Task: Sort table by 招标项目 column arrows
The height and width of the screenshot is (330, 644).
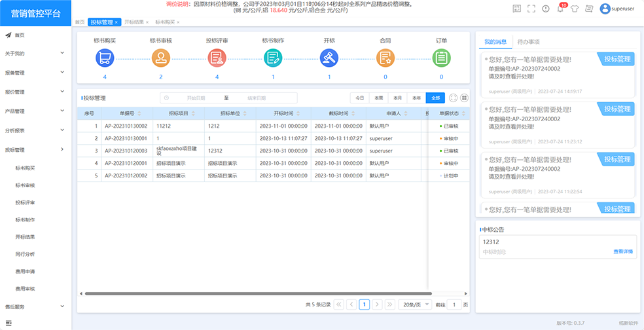Action: click(x=194, y=113)
